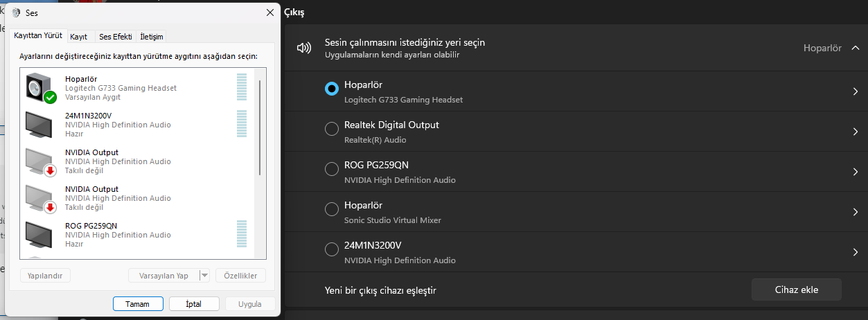Switch to the Ses Efekti tab
Image resolution: width=868 pixels, height=320 pixels.
click(x=115, y=37)
